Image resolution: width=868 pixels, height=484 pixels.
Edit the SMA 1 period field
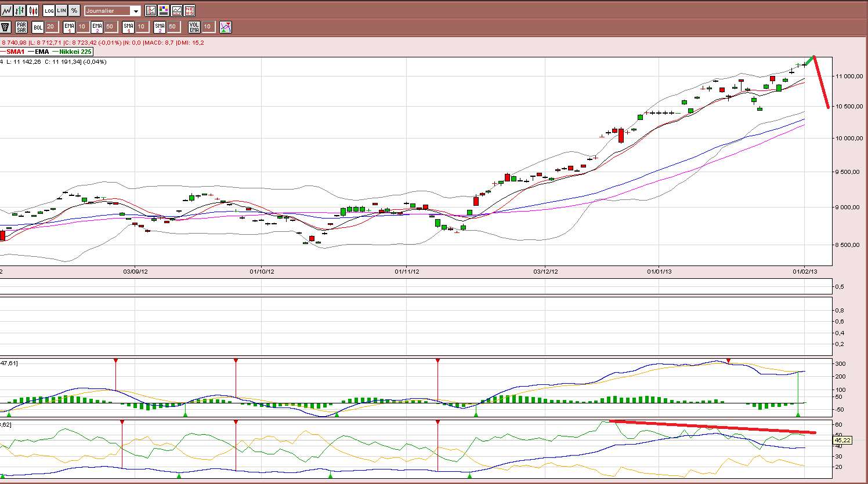click(142, 27)
